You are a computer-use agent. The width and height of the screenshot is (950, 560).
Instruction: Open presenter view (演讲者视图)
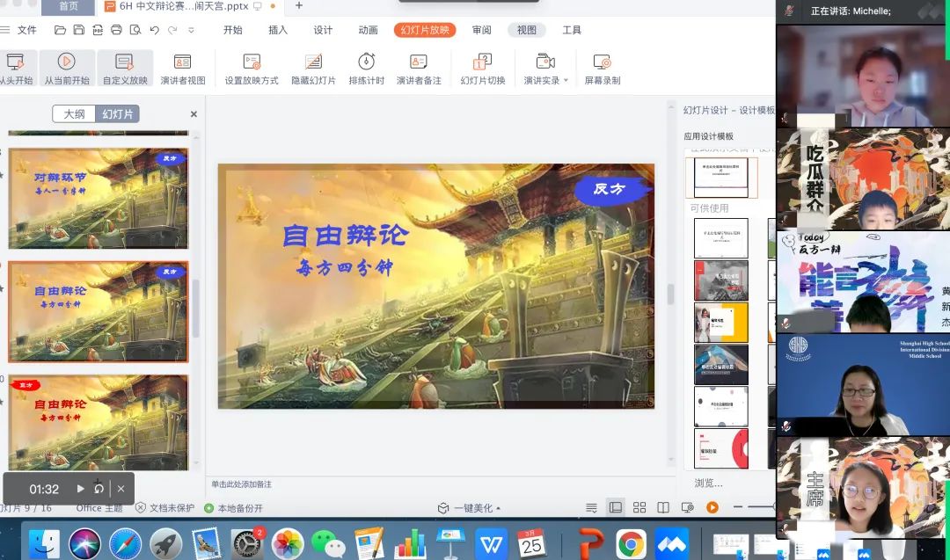pos(182,68)
